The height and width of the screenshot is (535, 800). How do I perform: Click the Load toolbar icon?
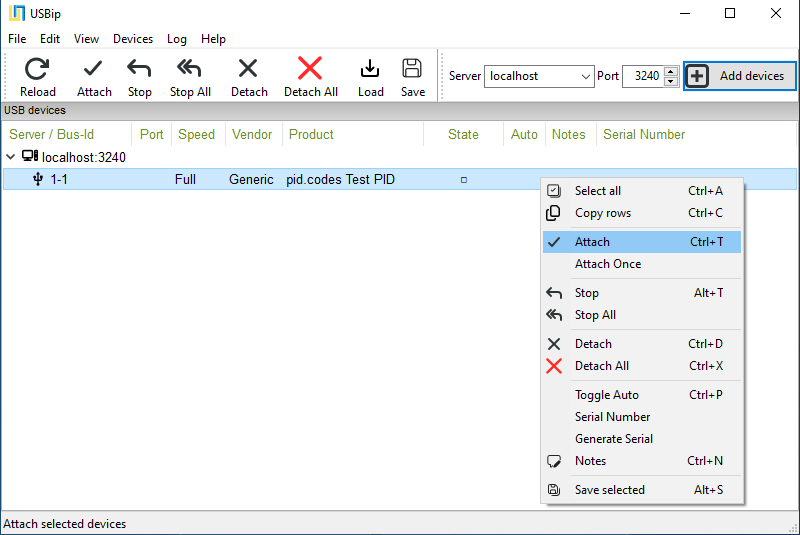[x=370, y=69]
